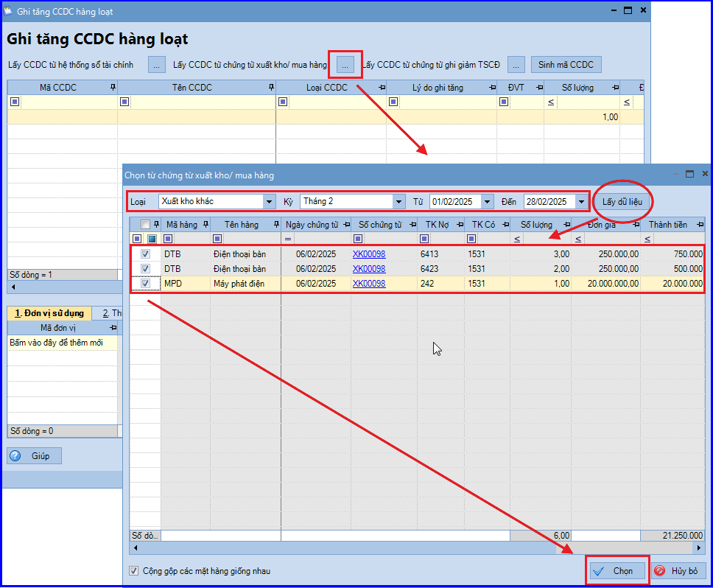Open Lấy CCDC từ hệ thống sổ tài chính browse

click(156, 65)
